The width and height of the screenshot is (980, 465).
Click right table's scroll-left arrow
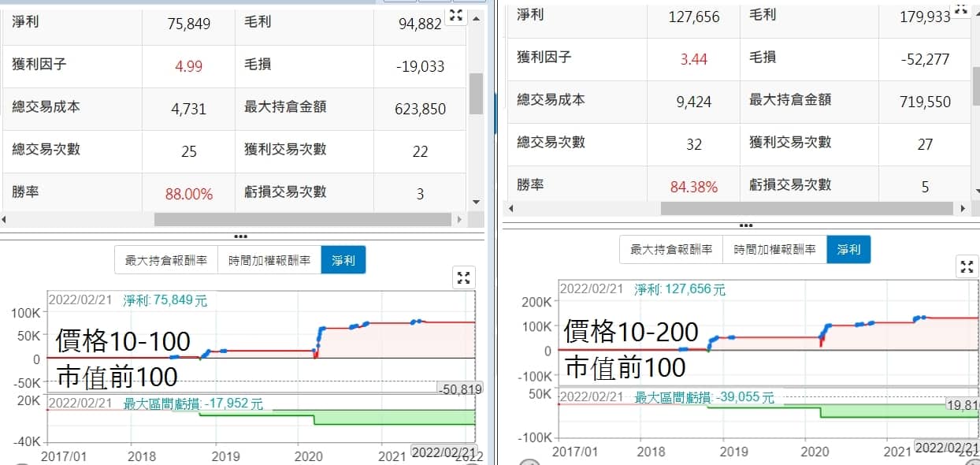[x=511, y=209]
